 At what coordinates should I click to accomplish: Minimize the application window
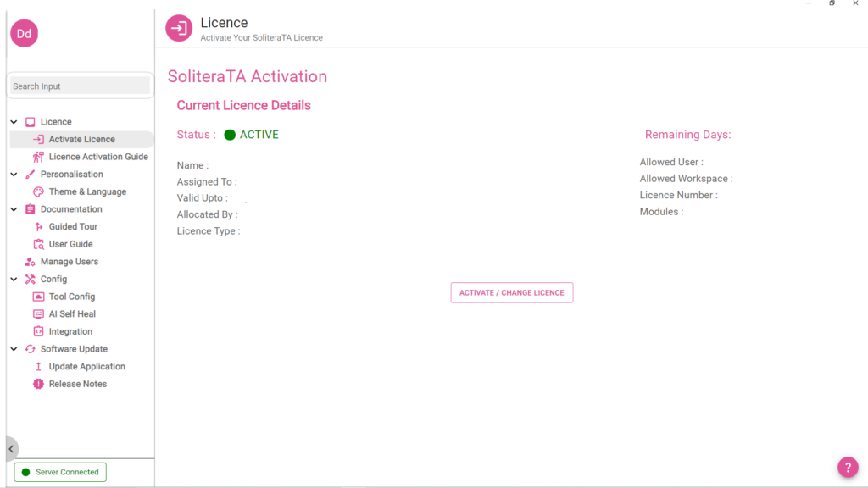pyautogui.click(x=809, y=3)
